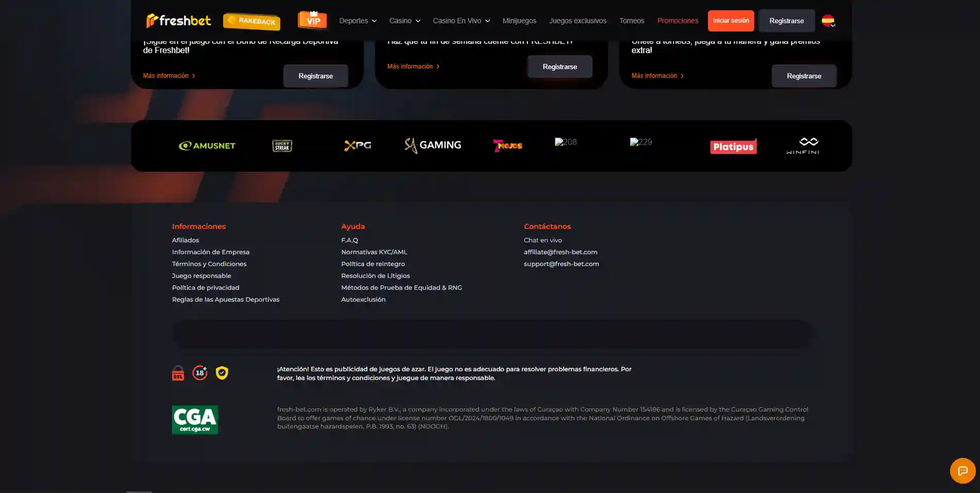Open the VIP crown badge
Image resolution: width=980 pixels, height=493 pixels.
tap(312, 20)
